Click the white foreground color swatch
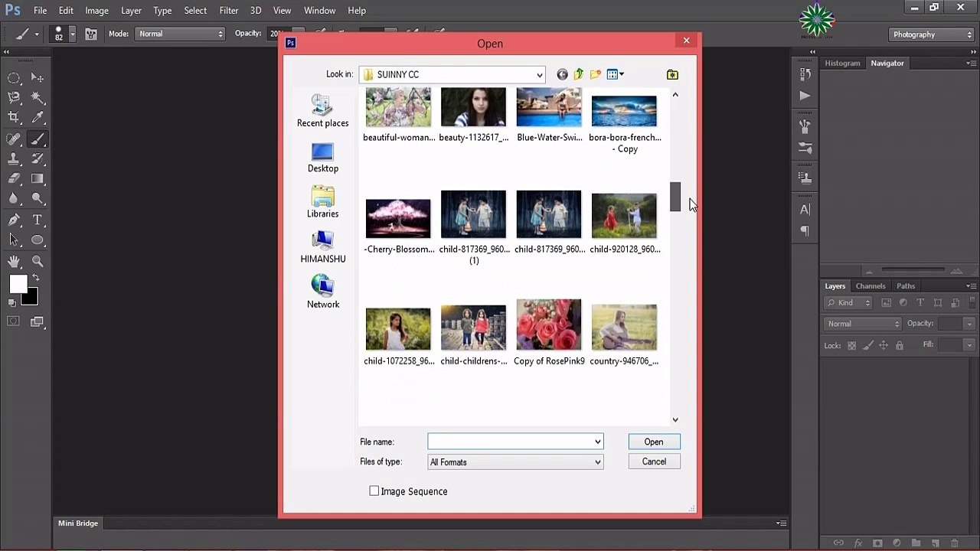Image resolution: width=980 pixels, height=551 pixels. (x=18, y=284)
